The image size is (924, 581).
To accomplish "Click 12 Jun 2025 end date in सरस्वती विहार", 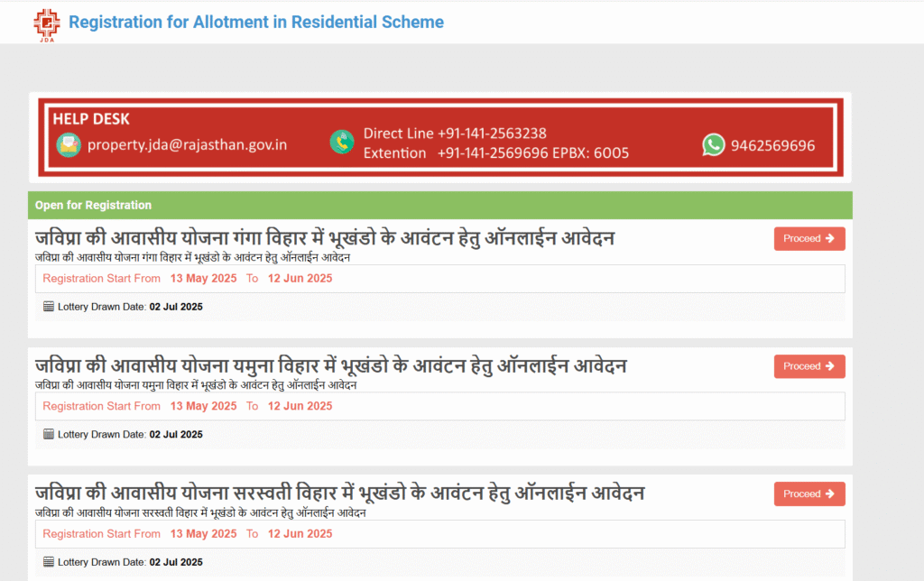I will tap(300, 534).
